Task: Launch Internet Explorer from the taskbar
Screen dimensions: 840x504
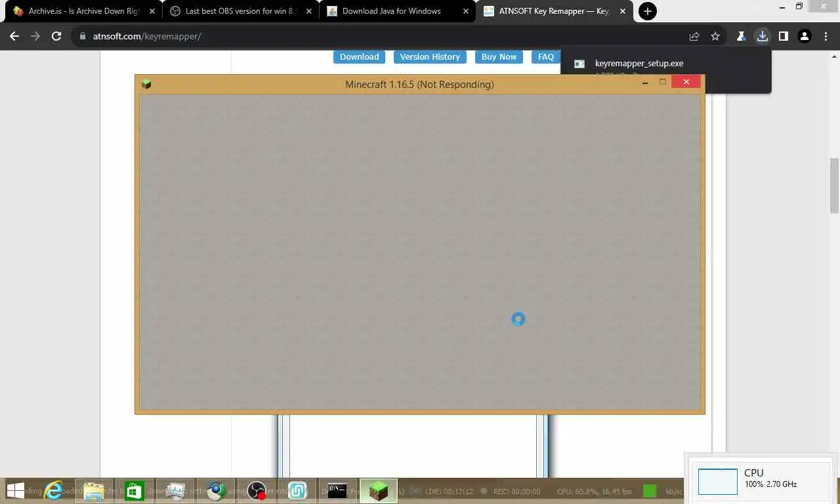Action: click(x=53, y=490)
